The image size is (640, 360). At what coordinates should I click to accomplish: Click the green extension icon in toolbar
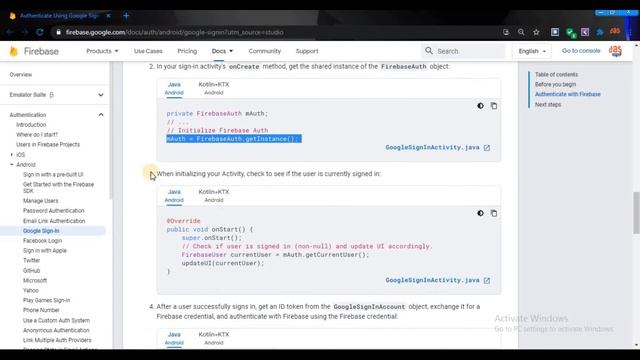[x=570, y=32]
